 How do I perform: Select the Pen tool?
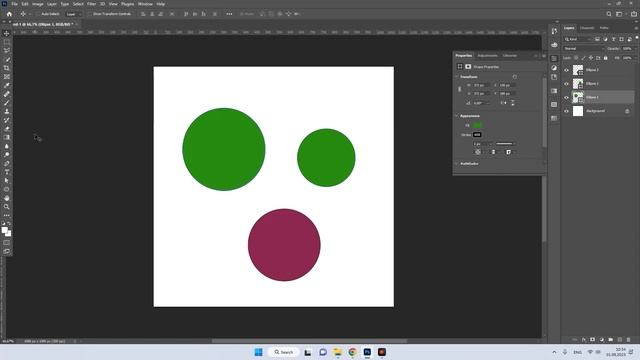point(7,164)
